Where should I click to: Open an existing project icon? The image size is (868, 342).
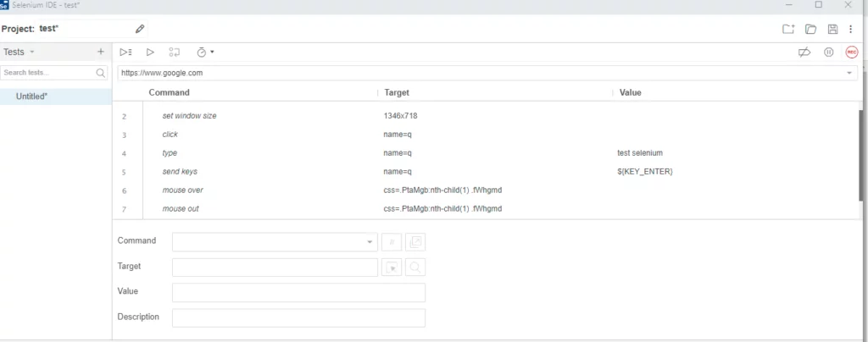(810, 30)
